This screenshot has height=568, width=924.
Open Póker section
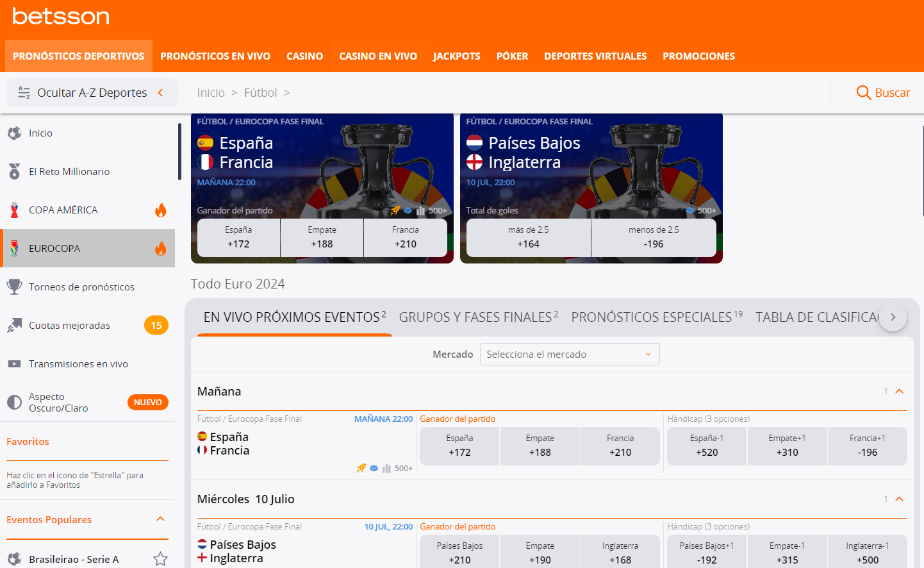pos(513,56)
